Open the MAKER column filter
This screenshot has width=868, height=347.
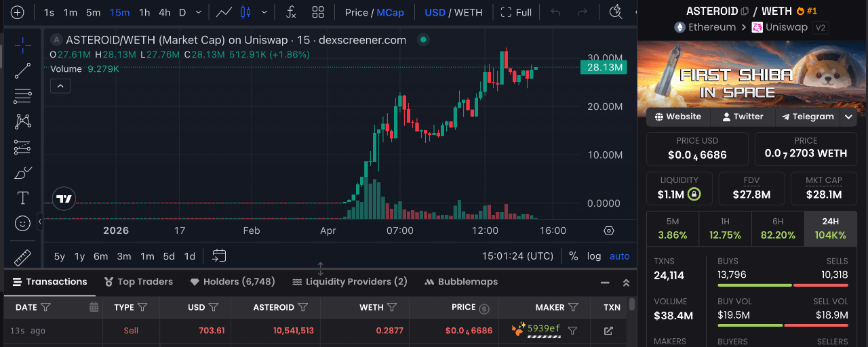click(573, 307)
